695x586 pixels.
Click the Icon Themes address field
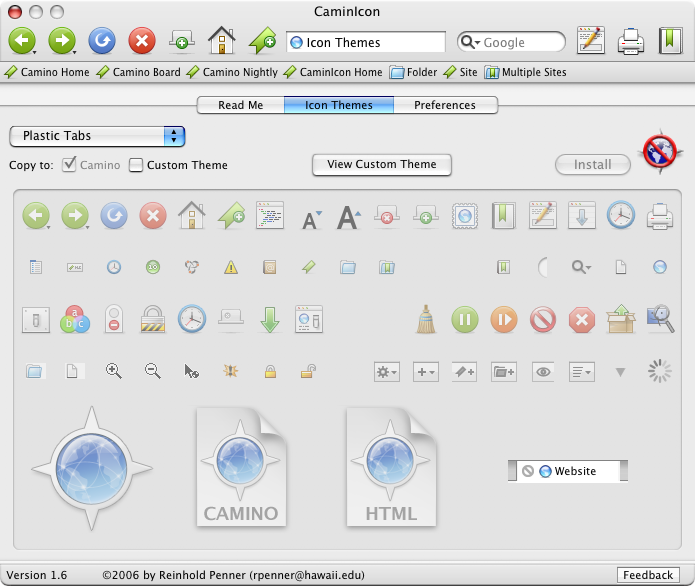[x=366, y=42]
